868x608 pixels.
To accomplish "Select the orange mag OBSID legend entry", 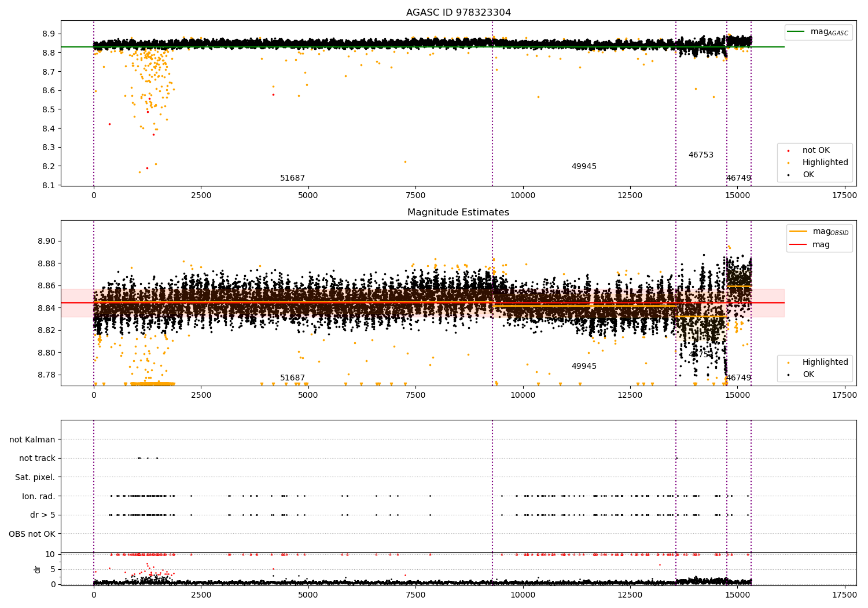I will [x=819, y=232].
